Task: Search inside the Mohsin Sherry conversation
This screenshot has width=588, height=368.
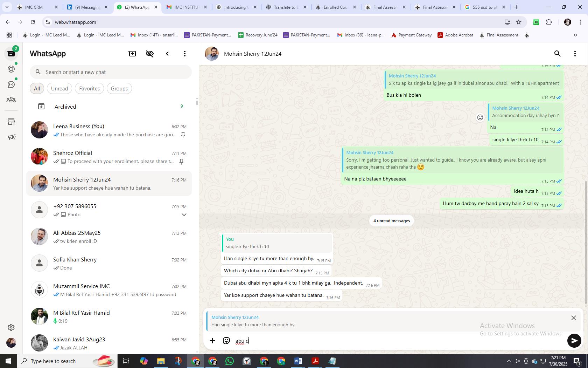Action: pos(558,54)
